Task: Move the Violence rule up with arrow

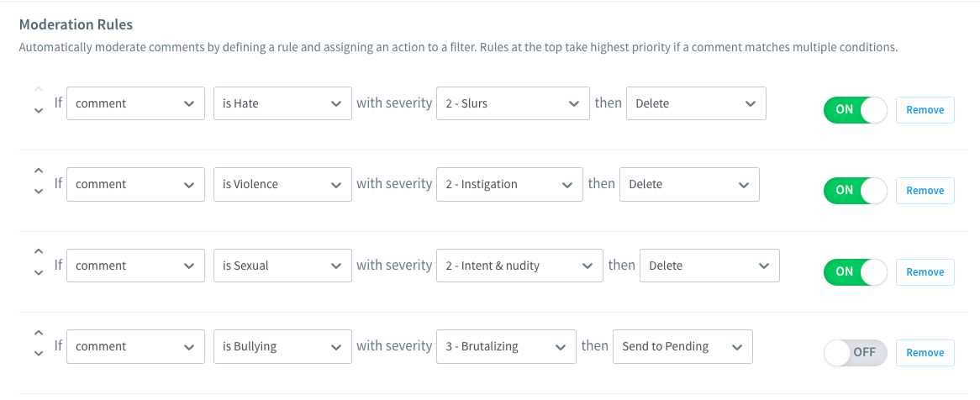Action: [x=39, y=171]
